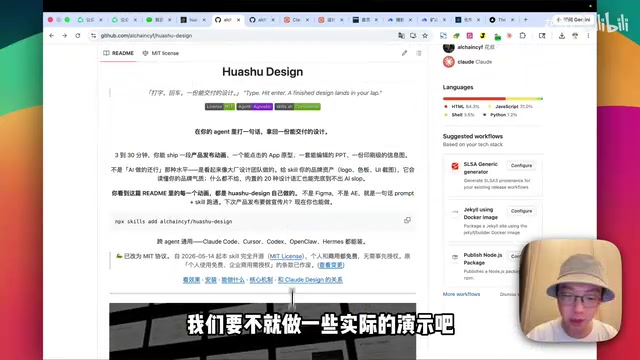
Task: Select HTML in the Languages list
Action: point(462,107)
